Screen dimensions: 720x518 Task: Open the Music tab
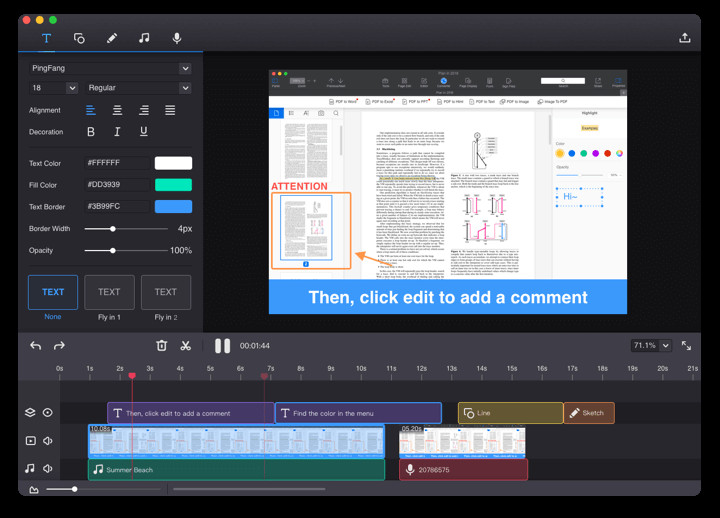pos(144,38)
